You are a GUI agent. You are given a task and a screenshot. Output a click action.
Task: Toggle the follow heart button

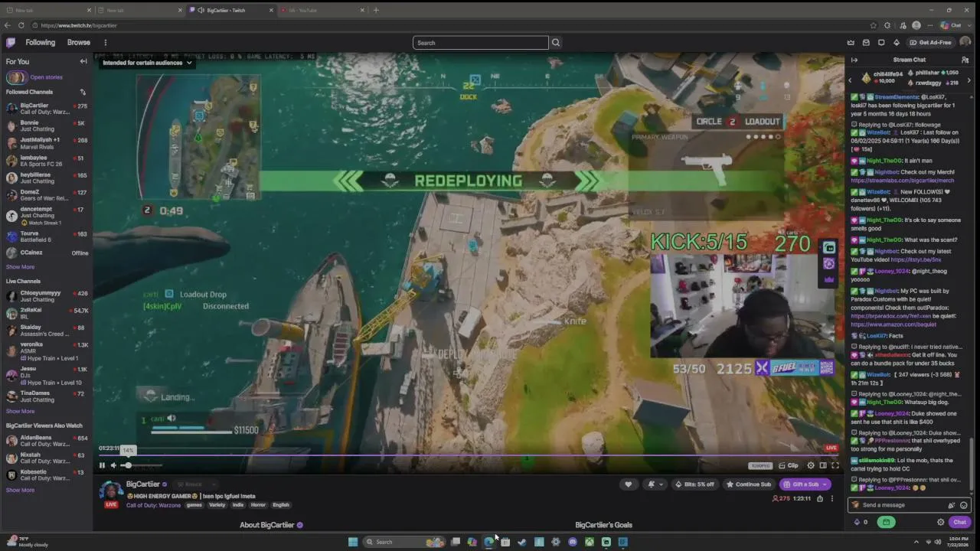629,484
